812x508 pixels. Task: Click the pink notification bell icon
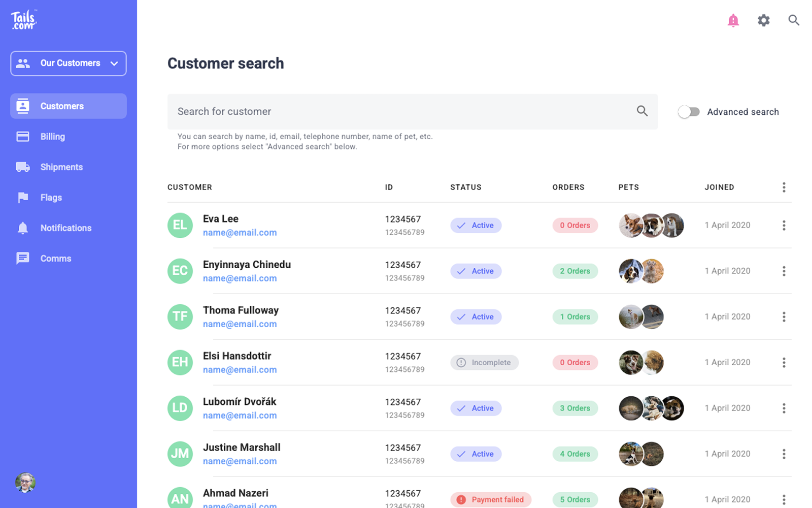(x=733, y=20)
